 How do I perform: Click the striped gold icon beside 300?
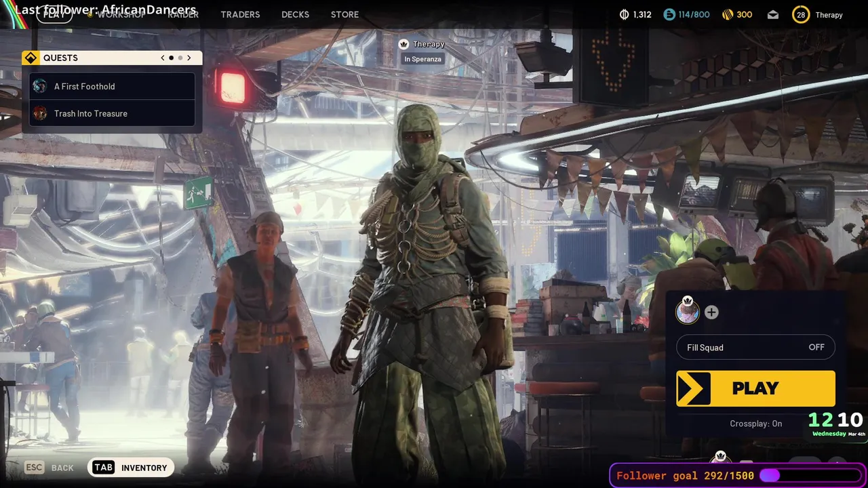[x=728, y=14]
